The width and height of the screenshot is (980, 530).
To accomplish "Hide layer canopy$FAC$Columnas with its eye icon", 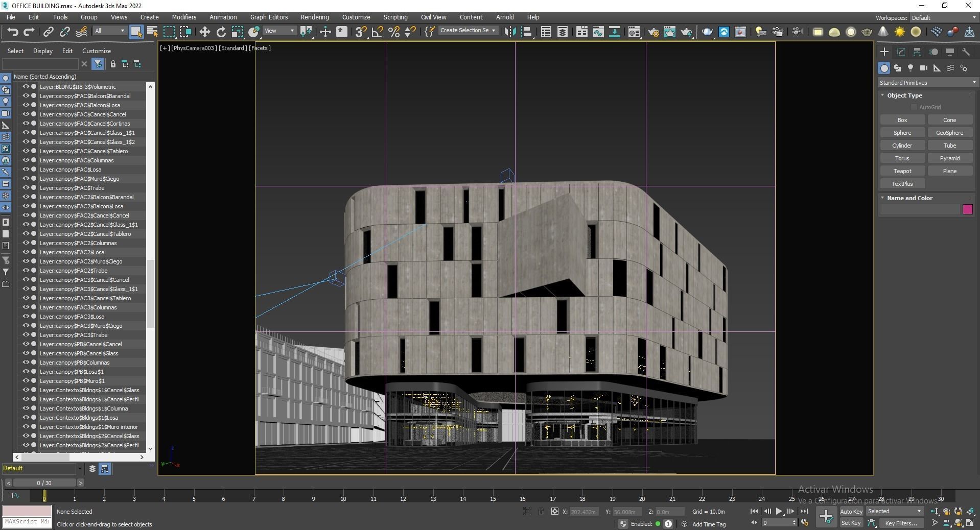I will pos(26,160).
